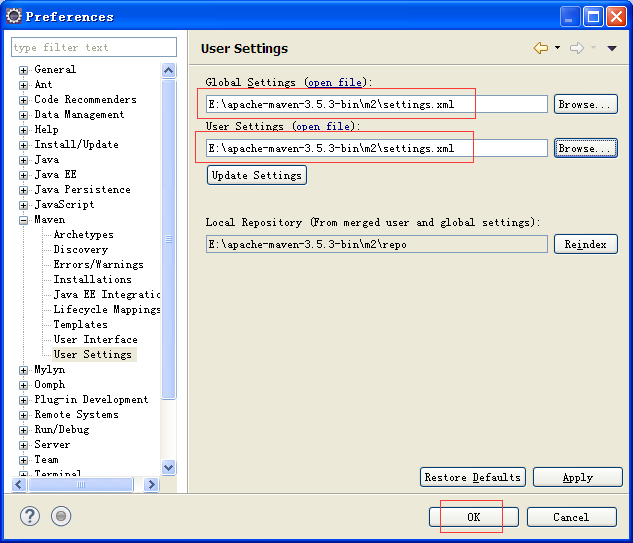Screen dimensions: 633x543
Task: Expand the Install/Update node
Action: 23,145
